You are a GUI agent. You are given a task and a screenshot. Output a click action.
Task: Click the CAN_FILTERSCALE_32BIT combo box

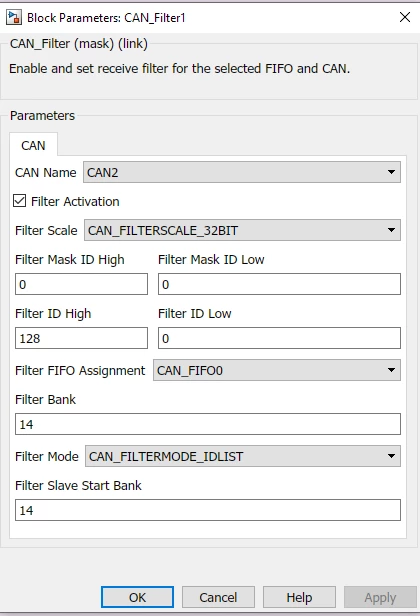[x=242, y=230]
